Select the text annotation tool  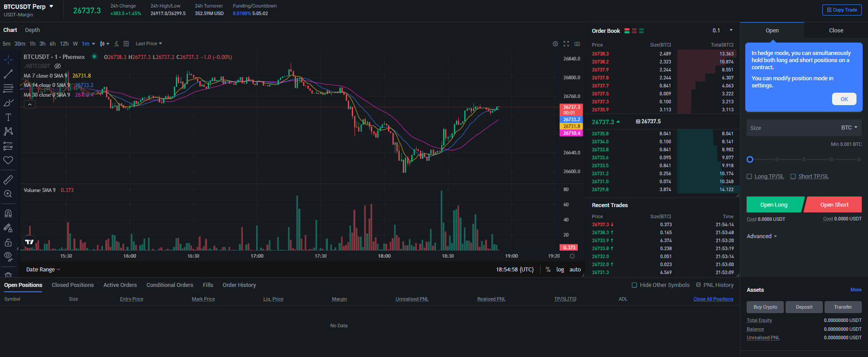click(x=8, y=117)
